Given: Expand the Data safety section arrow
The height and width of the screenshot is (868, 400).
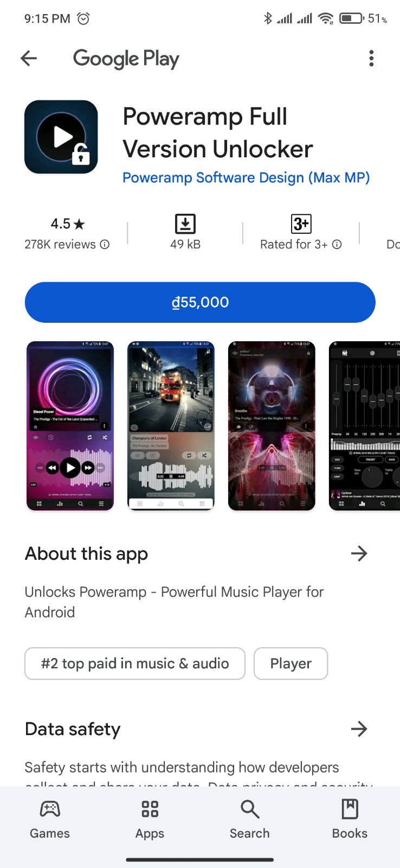Looking at the screenshot, I should (359, 729).
